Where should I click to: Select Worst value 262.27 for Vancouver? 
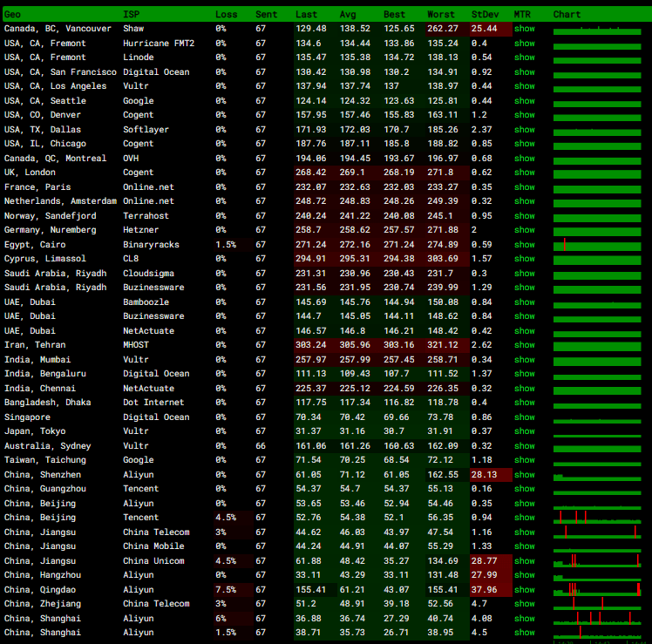click(x=443, y=29)
